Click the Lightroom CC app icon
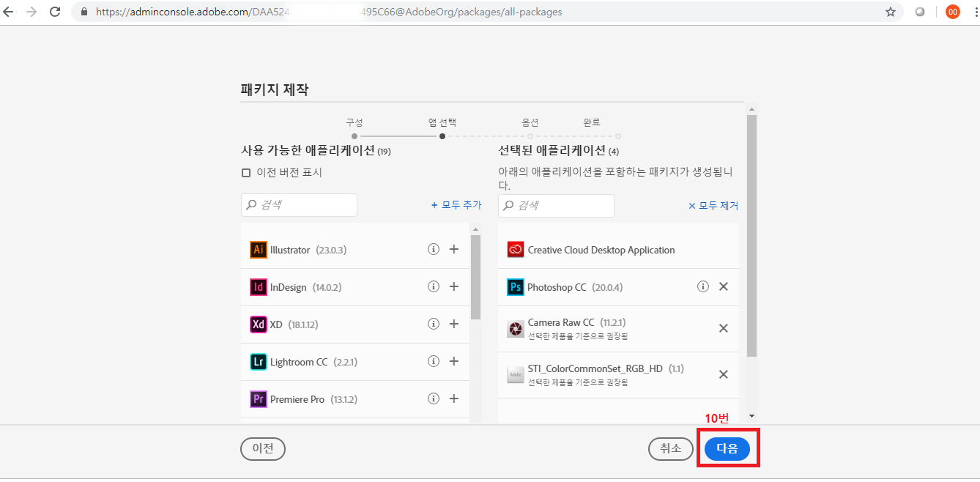The image size is (980, 482). (x=258, y=362)
